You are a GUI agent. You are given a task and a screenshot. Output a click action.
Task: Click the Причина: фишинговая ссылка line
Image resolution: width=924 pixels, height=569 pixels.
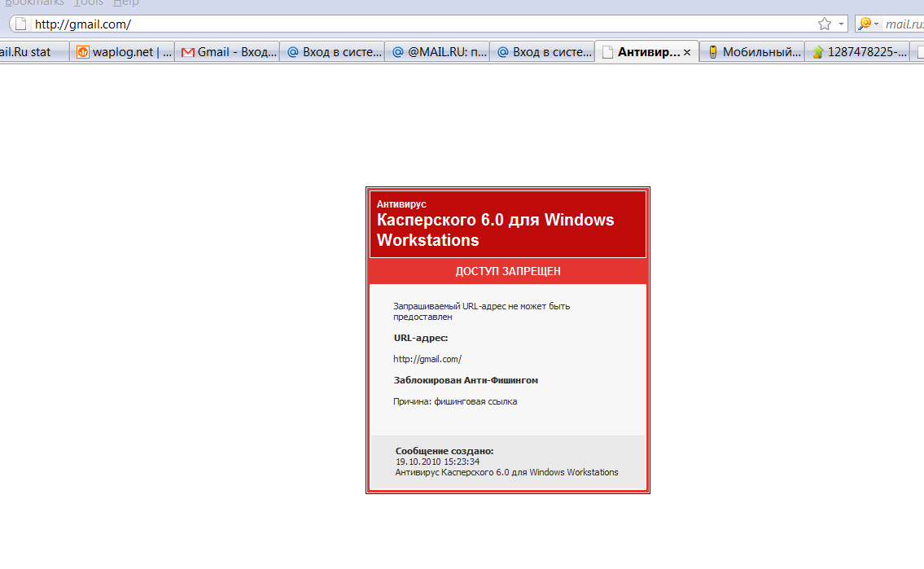pos(455,401)
